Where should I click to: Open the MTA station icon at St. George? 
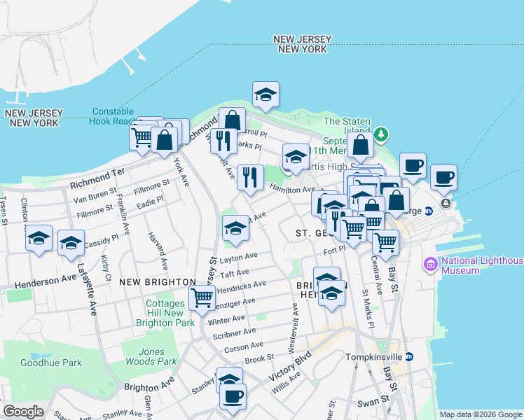[429, 211]
